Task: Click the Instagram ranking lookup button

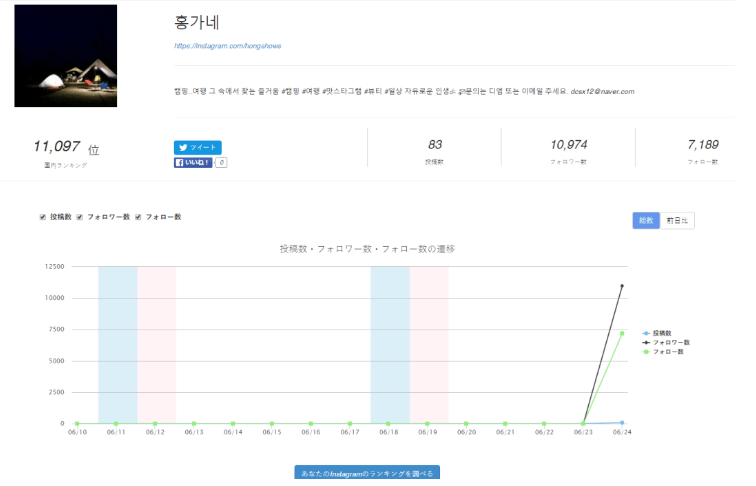Action: tap(366, 473)
